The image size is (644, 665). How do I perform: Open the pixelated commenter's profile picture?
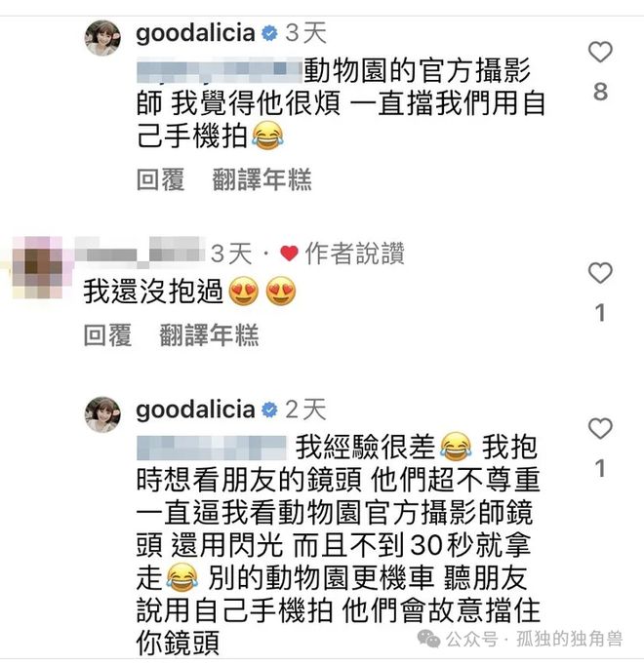click(x=37, y=267)
